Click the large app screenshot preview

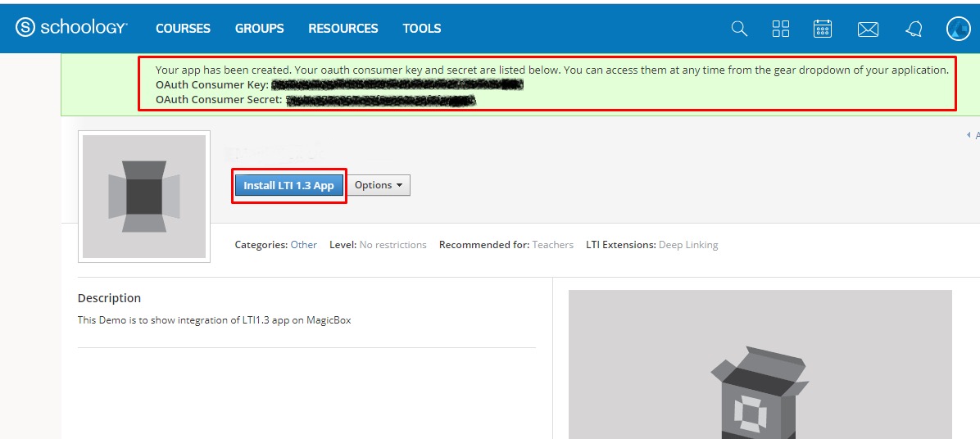tap(760, 364)
